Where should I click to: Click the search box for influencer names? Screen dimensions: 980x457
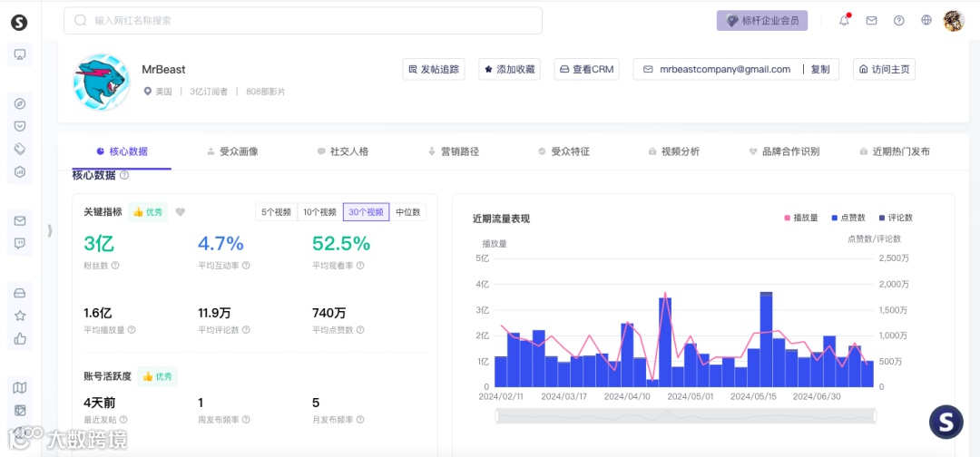pos(303,21)
